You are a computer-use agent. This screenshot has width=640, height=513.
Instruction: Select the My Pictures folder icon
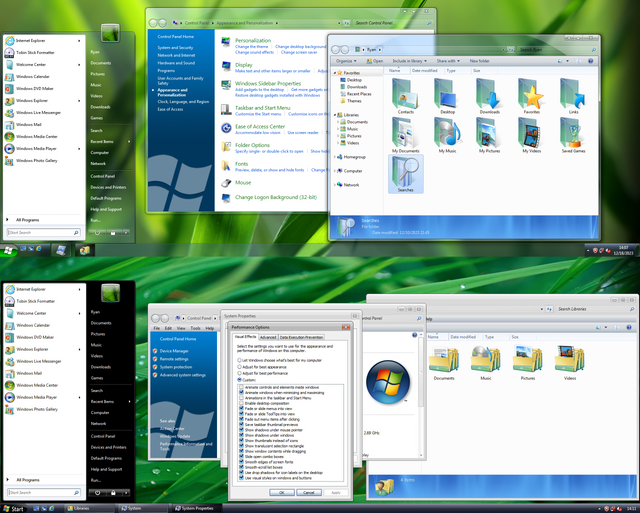(489, 135)
